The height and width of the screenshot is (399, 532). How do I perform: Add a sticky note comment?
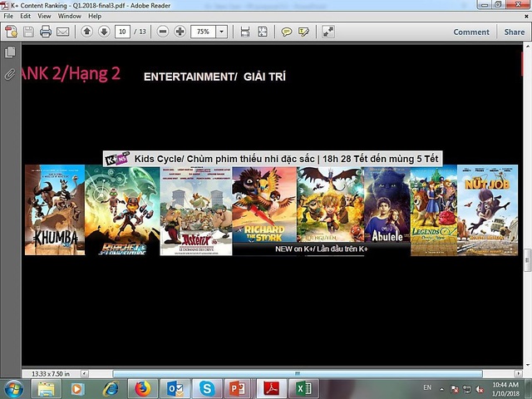(286, 32)
